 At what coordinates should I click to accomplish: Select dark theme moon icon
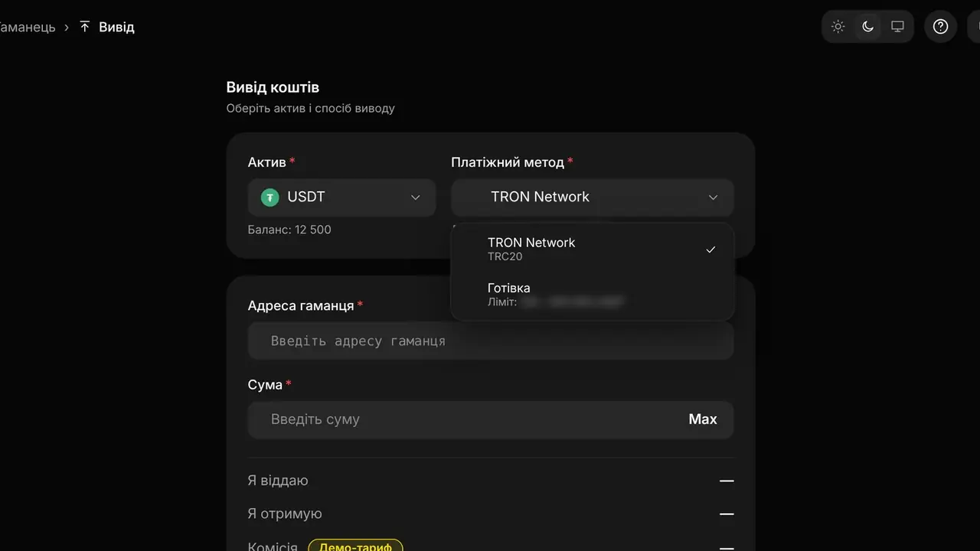(x=867, y=27)
